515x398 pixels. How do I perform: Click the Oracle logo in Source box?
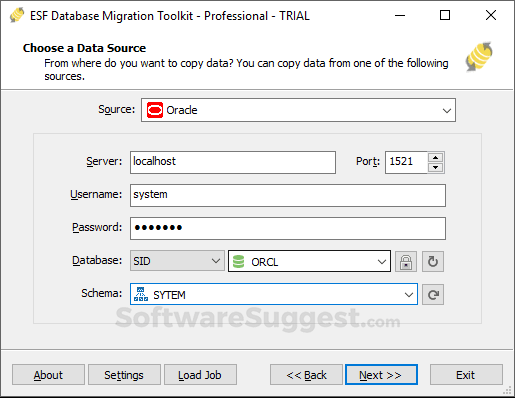point(155,110)
